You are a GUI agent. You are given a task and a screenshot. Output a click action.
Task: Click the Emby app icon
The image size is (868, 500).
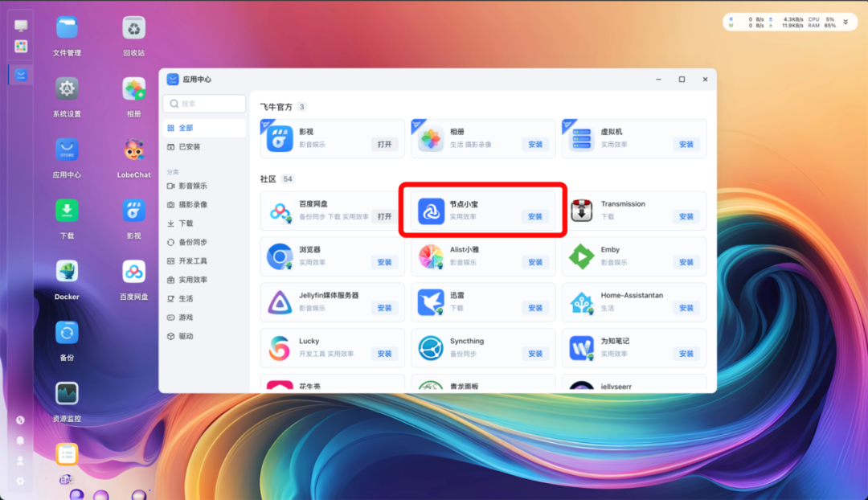582,256
